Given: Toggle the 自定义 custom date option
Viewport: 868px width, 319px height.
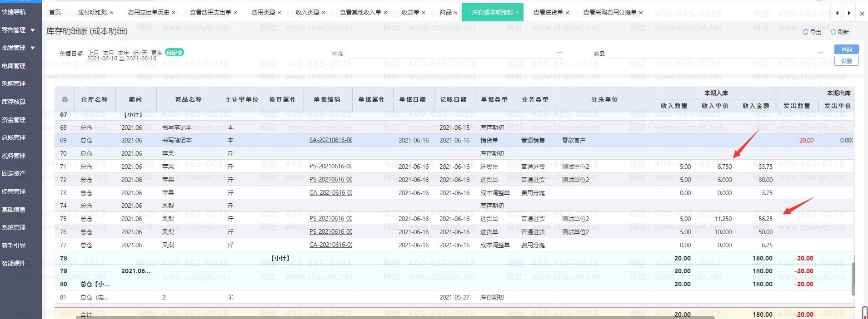Looking at the screenshot, I should point(175,53).
